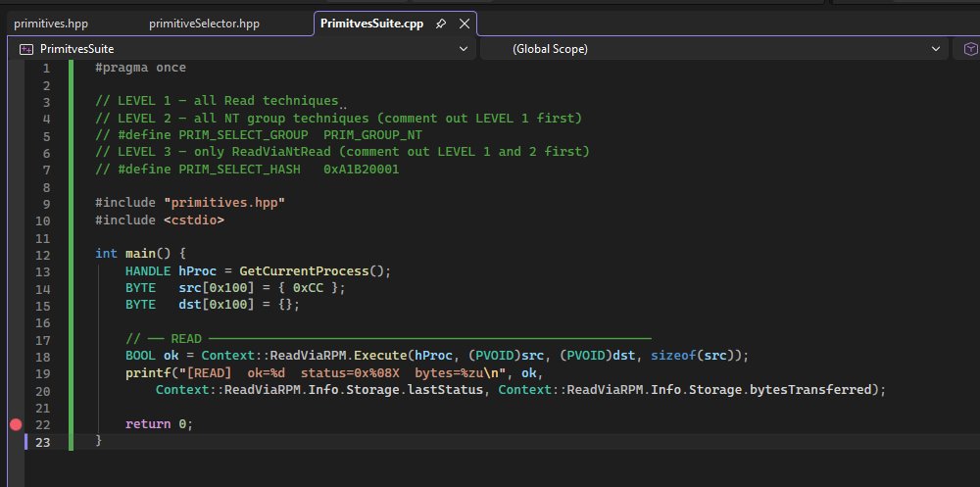980x487 pixels.
Task: Click line number 18 in gutter
Action: click(43, 357)
